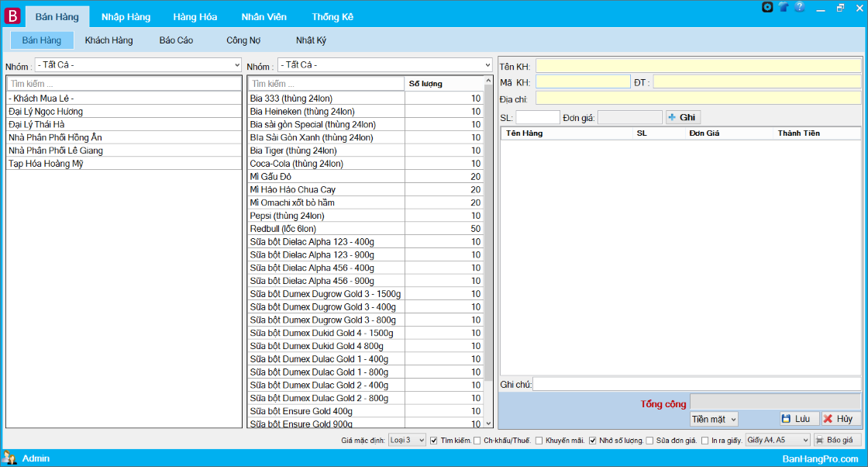
Task: Open the settings gear icon in title bar
Action: pos(767,7)
